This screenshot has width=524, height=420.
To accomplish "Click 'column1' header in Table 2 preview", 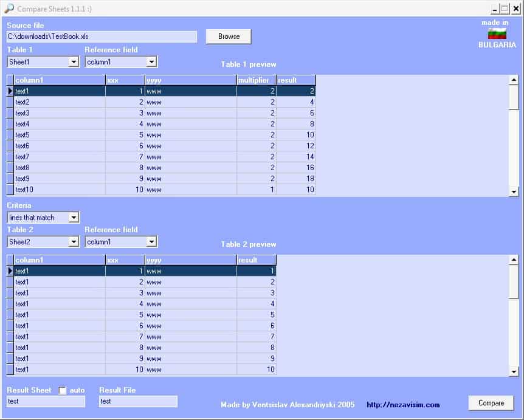I will (60, 260).
